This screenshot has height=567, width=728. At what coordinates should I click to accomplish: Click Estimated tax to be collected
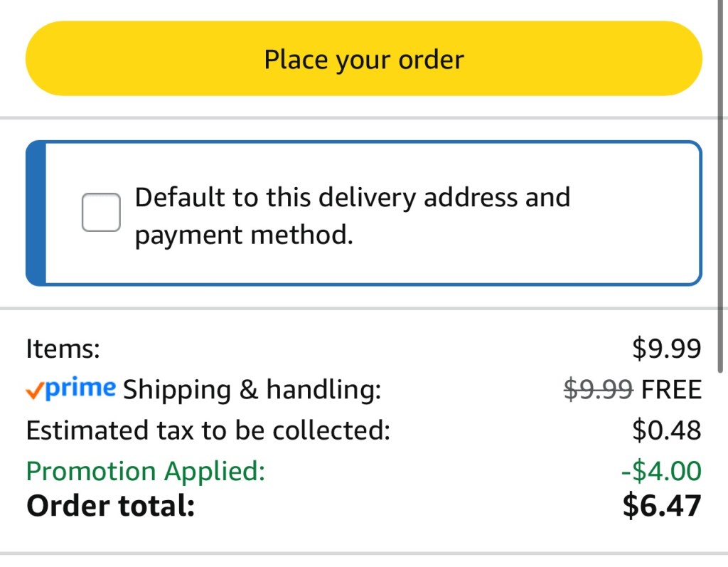pyautogui.click(x=208, y=430)
